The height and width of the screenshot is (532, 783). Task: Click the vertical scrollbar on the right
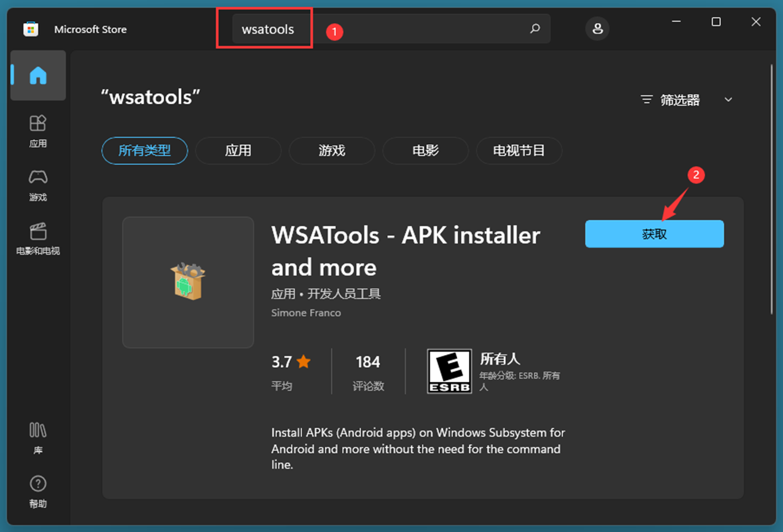(771, 190)
